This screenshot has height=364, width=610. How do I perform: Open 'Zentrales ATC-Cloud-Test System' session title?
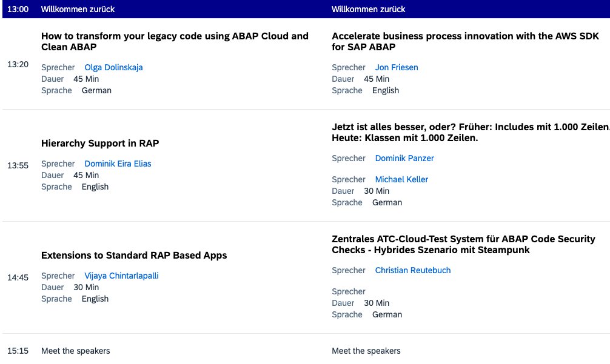[463, 244]
